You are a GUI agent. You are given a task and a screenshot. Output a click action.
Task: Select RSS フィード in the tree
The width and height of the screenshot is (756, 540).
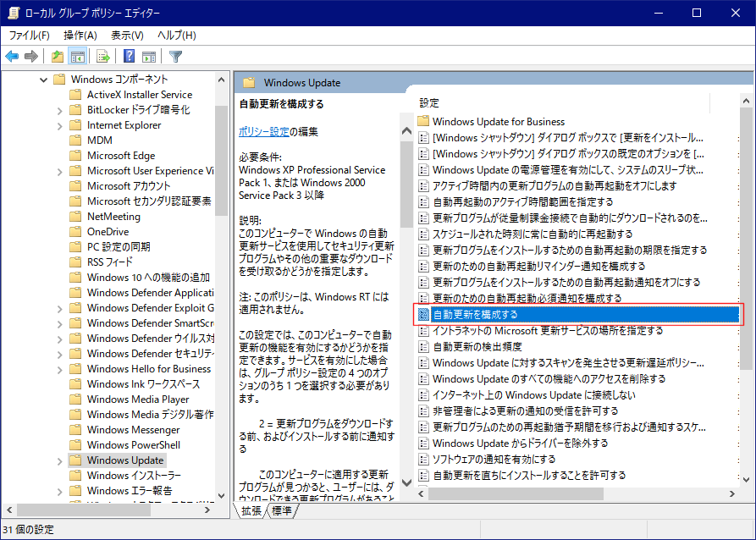click(109, 262)
